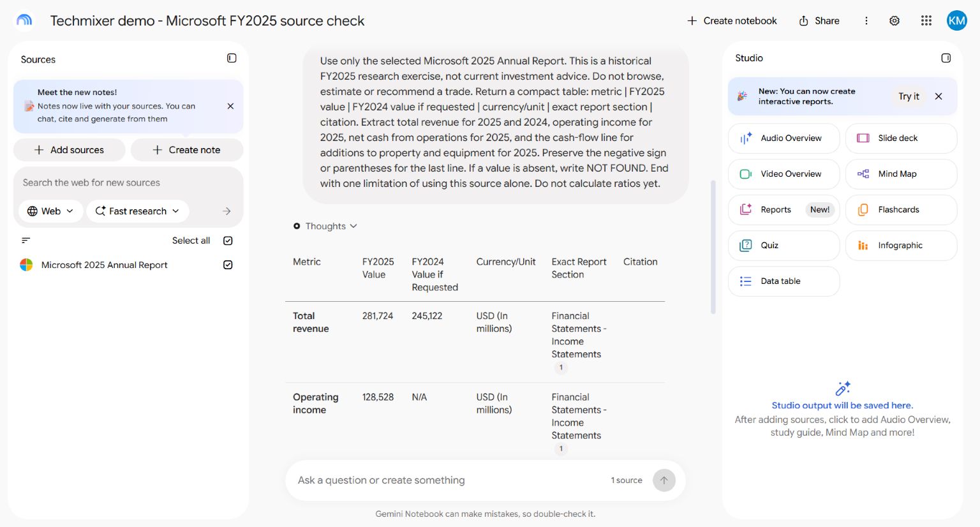The width and height of the screenshot is (980, 527).
Task: Generate a Mind Map
Action: pyautogui.click(x=901, y=174)
